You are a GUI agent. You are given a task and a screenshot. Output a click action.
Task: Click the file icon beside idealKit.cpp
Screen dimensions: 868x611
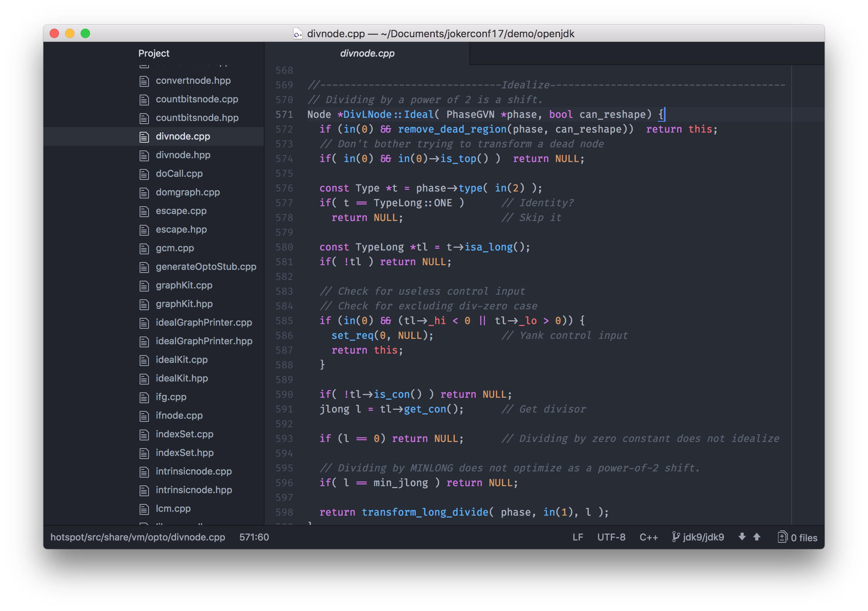click(x=144, y=360)
